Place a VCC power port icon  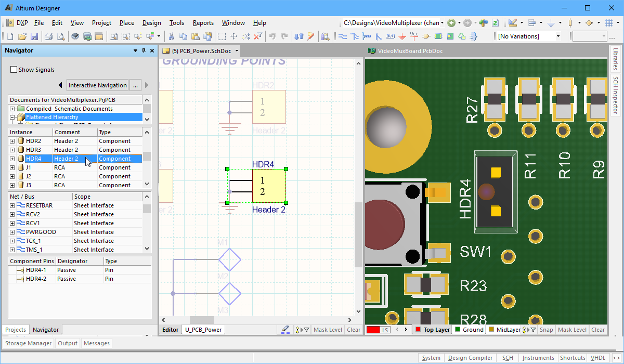pos(414,36)
